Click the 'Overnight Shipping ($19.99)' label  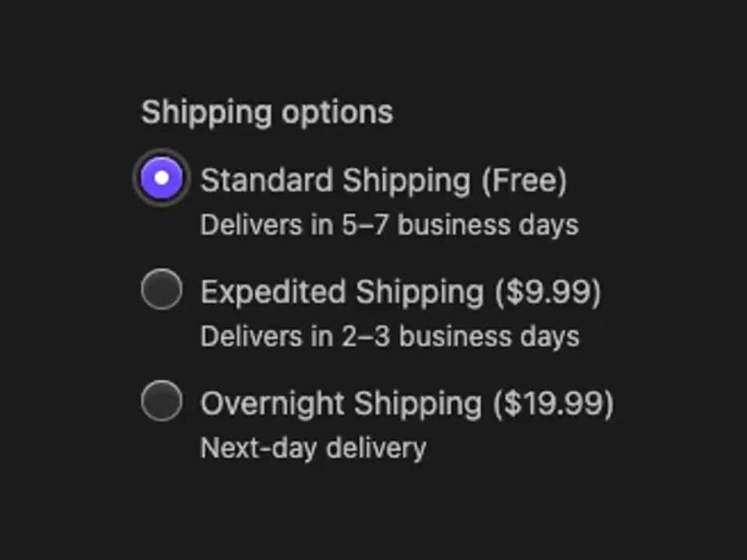click(407, 404)
